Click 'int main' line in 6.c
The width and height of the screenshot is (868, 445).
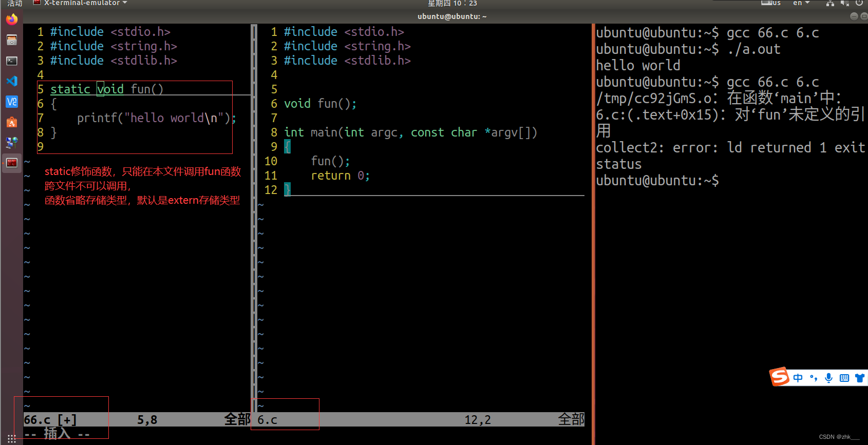pyautogui.click(x=410, y=132)
